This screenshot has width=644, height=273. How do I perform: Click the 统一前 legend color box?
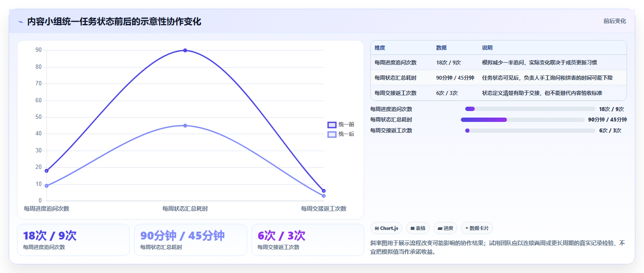[332, 125]
